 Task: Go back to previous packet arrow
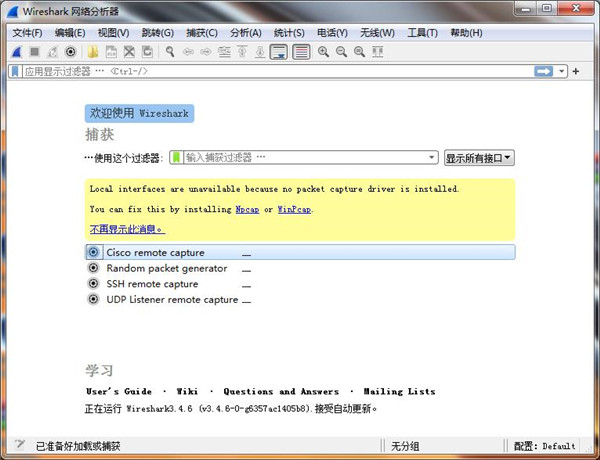[188, 52]
